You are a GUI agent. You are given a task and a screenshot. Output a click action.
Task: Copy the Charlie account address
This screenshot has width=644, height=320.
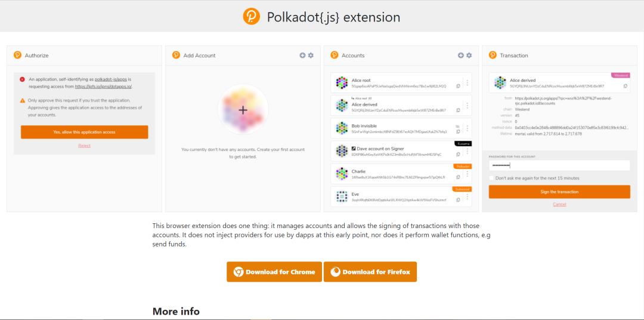[458, 177]
